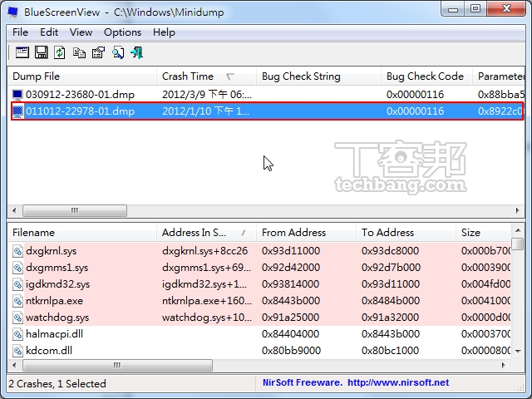Click the Advanced Options toolbar icon
Viewport: 532px width, 399px height.
pyautogui.click(x=22, y=52)
